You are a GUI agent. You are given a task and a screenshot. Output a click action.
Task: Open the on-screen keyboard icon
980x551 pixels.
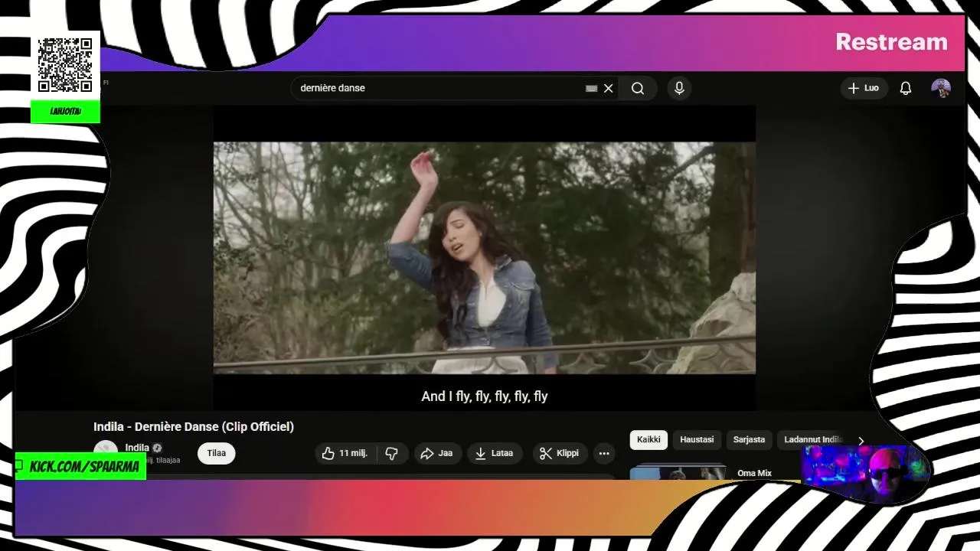point(591,88)
